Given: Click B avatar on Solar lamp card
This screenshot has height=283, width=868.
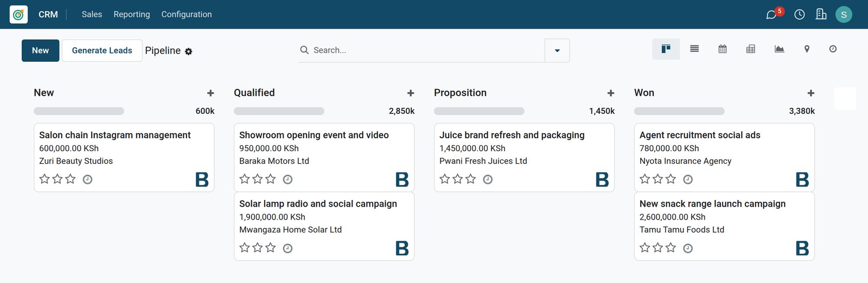Looking at the screenshot, I should coord(402,248).
